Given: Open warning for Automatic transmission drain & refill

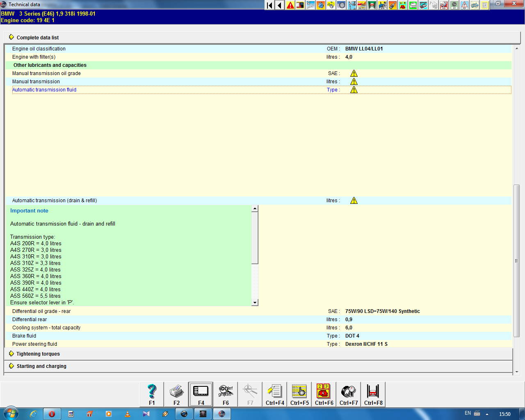Looking at the screenshot, I should coord(354,201).
